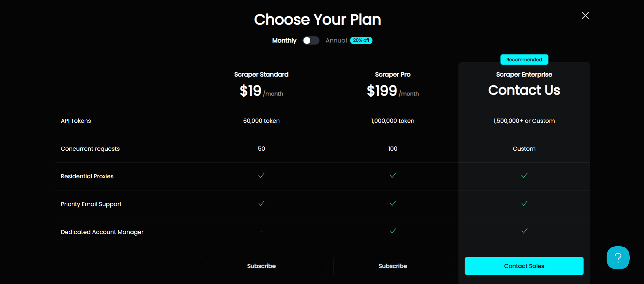This screenshot has width=644, height=284.
Task: Click the Residential Proxies checkmark under Scraper Enterprise
Action: 524,176
